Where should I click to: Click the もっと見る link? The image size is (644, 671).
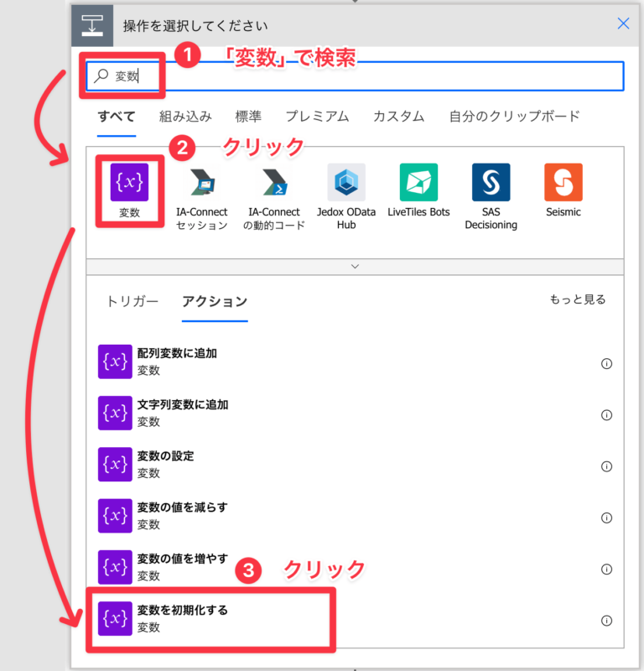577,299
